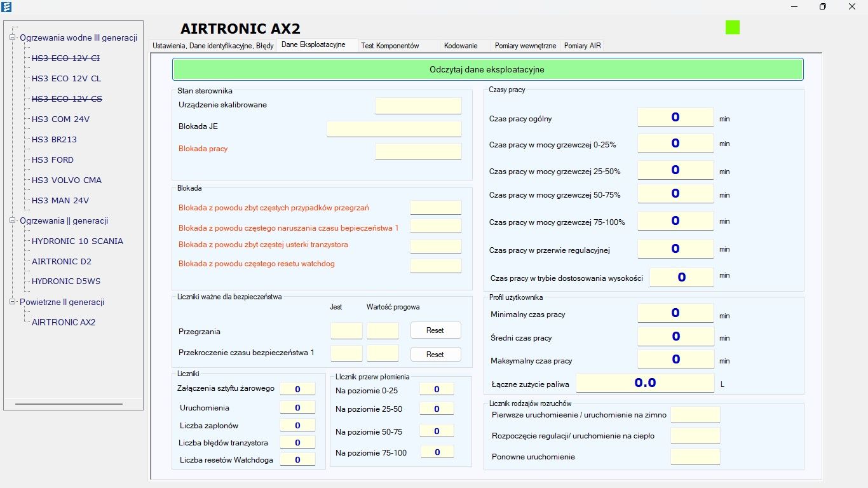Click Powietrzne II generacji group label
Viewport: 868px width, 488px height.
(62, 302)
